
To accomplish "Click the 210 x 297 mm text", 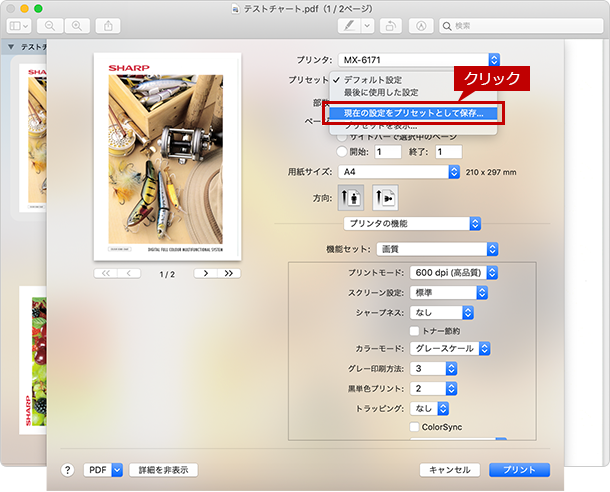I will point(491,172).
